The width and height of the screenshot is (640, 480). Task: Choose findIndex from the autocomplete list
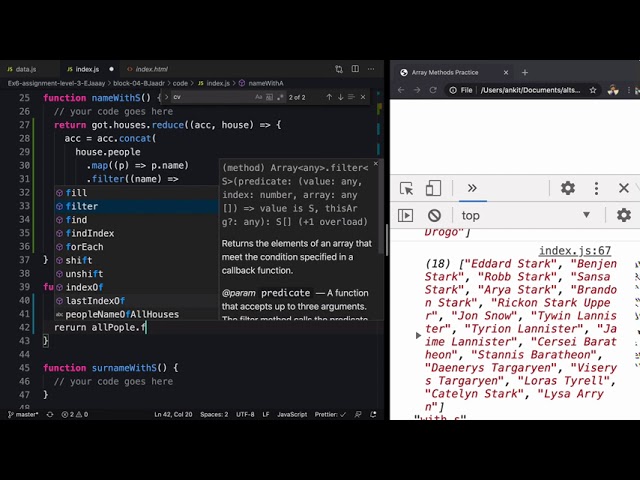(136, 233)
